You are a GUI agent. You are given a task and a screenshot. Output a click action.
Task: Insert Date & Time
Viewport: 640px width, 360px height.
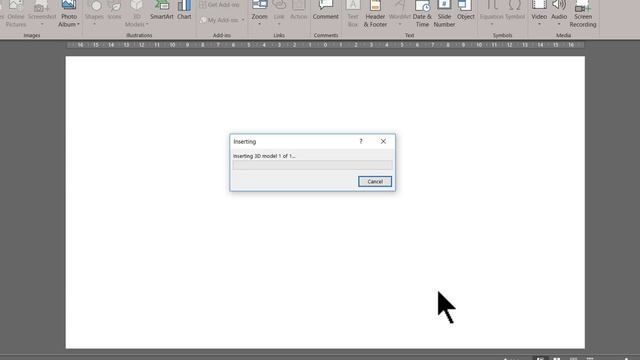coord(422,14)
